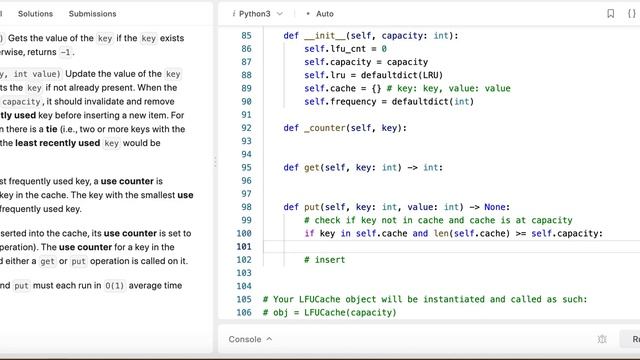Click the Auto indicator in editor toolbar
Image resolution: width=640 pixels, height=360 pixels.
(320, 14)
